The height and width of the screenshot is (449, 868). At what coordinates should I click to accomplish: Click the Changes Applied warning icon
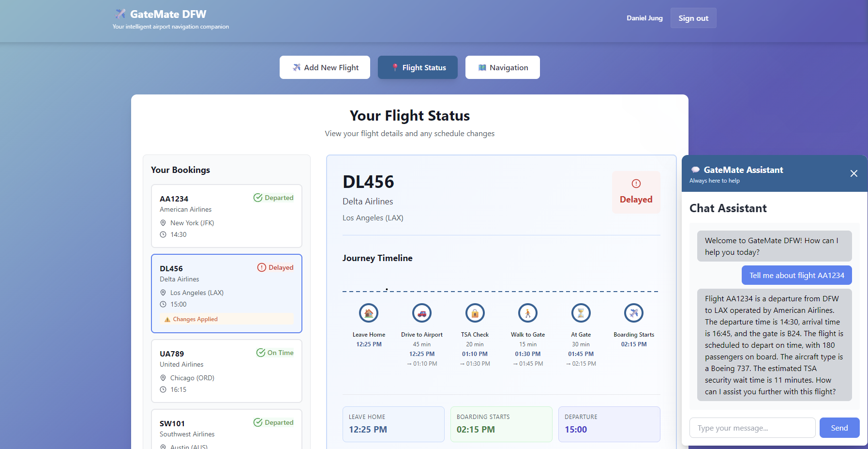[167, 319]
